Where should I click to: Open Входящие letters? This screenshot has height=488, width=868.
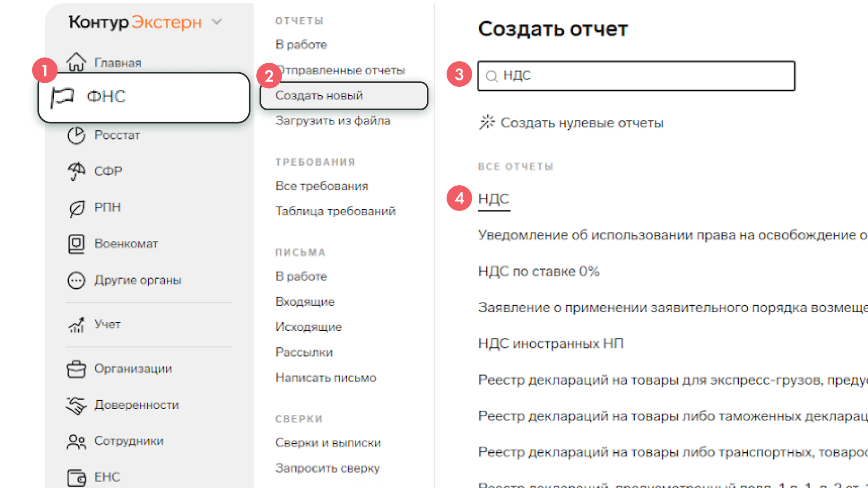(305, 302)
